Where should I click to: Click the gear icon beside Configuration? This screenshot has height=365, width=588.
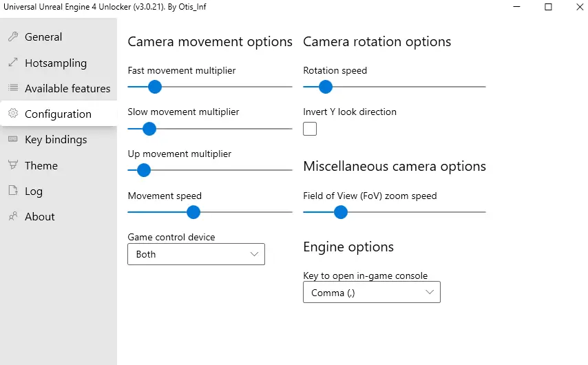pos(13,114)
